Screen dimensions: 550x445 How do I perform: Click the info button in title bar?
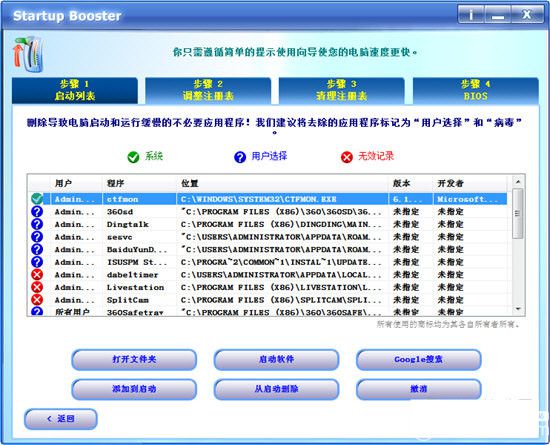pos(471,15)
